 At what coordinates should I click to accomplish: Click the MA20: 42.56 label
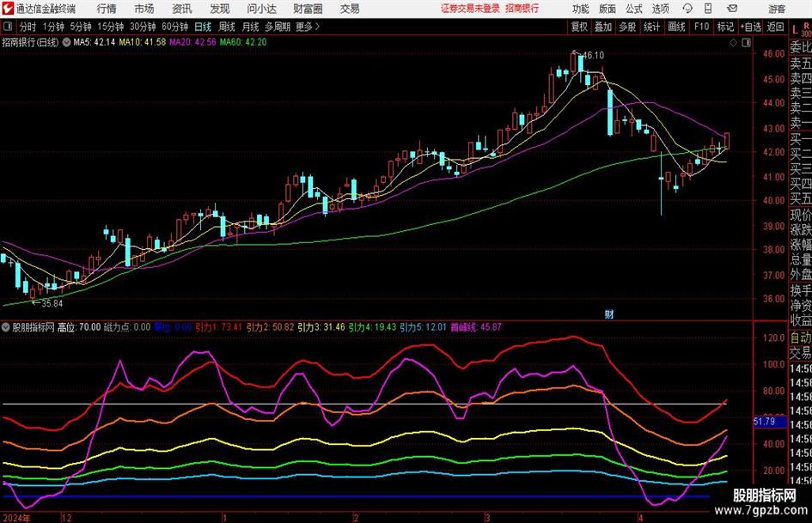click(192, 42)
